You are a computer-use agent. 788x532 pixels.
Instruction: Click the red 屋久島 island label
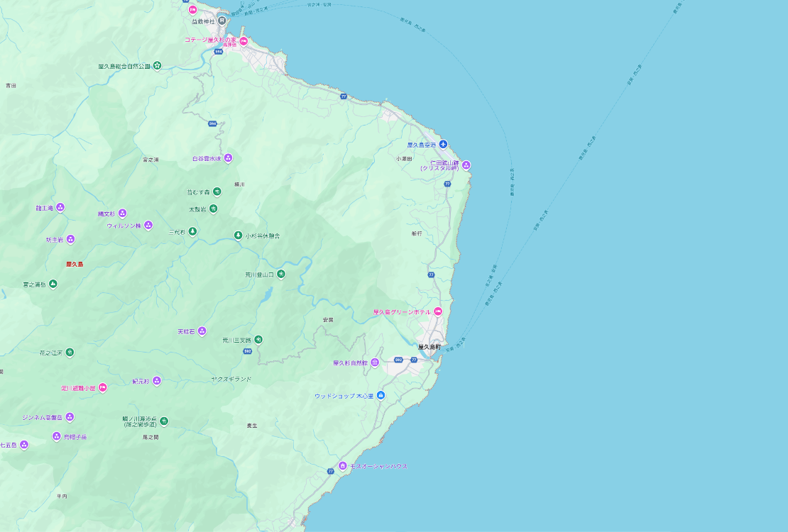(x=75, y=264)
